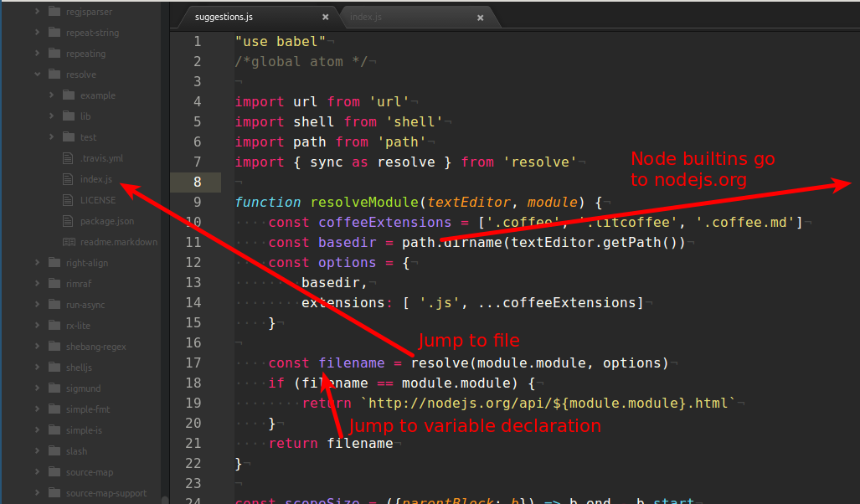Expand the source-map-support folder
The height and width of the screenshot is (504, 860).
[x=37, y=492]
